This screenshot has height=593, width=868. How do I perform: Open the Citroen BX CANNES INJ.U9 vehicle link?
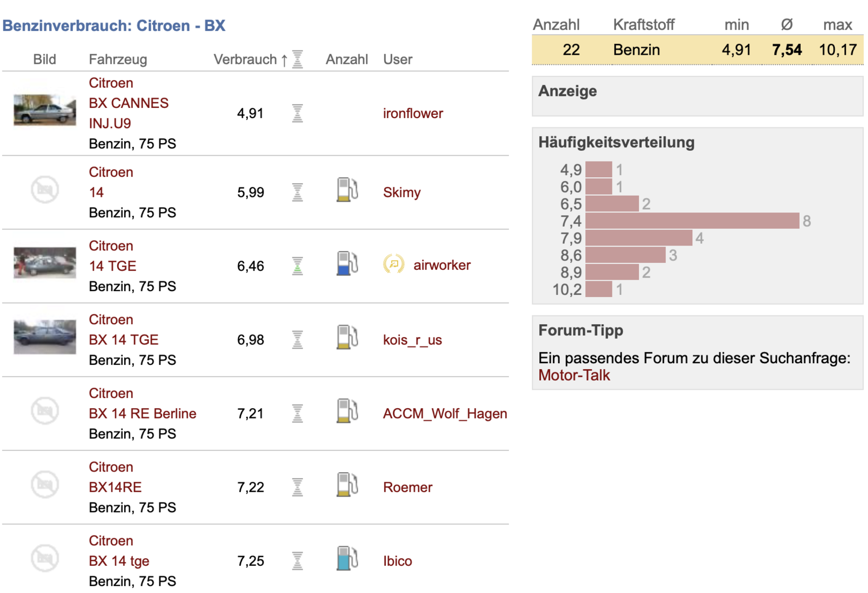click(129, 103)
